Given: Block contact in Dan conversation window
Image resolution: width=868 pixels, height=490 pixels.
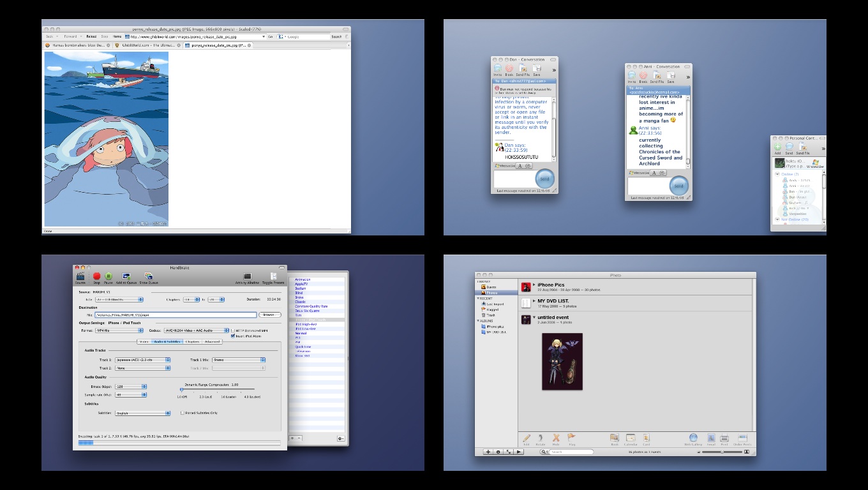Looking at the screenshot, I should (509, 70).
